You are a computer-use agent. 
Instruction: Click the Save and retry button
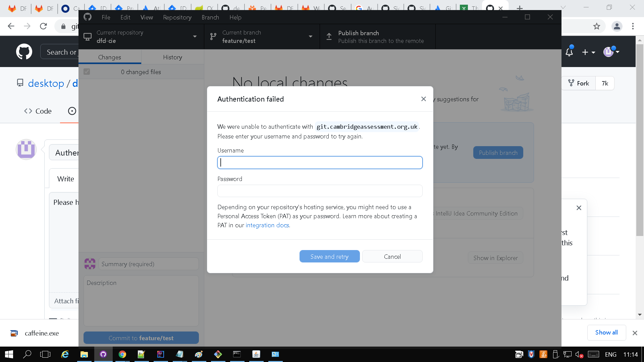coord(329,256)
